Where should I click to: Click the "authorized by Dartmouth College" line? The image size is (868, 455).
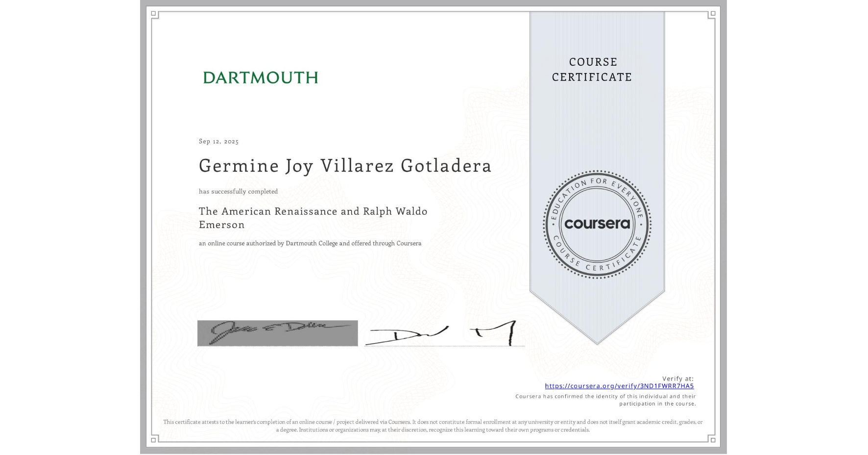point(310,243)
